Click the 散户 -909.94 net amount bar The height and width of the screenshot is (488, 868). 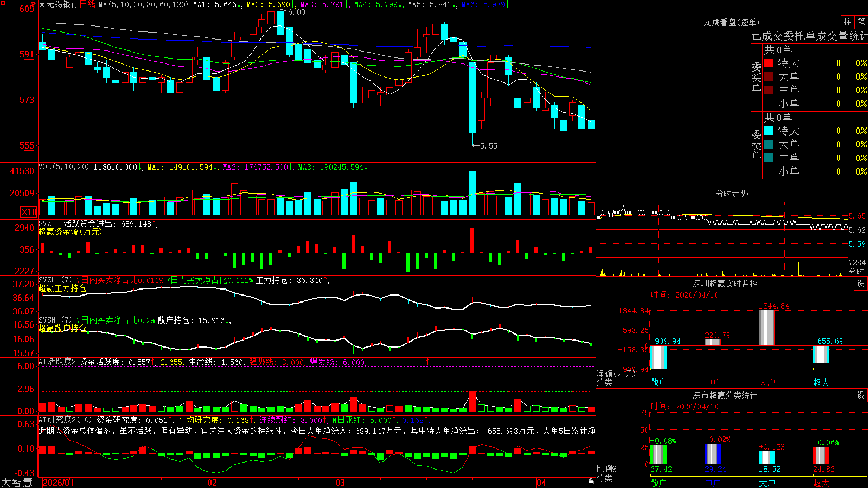[658, 358]
